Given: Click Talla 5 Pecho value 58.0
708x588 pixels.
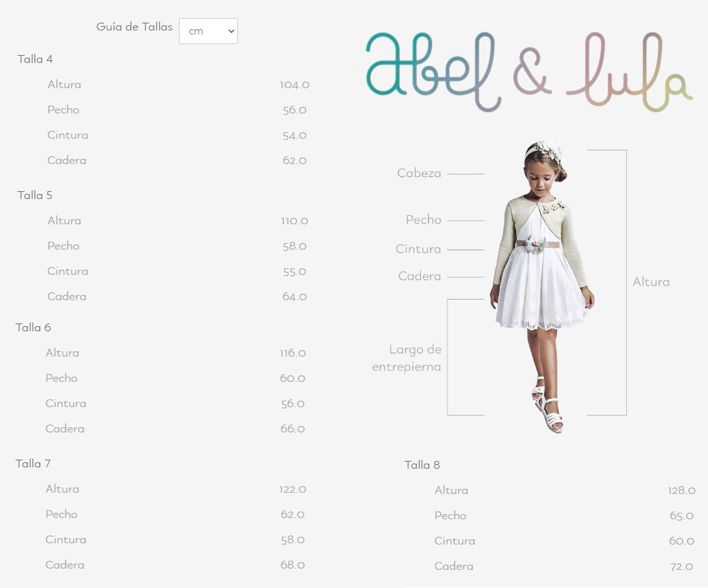Looking at the screenshot, I should (x=294, y=246).
